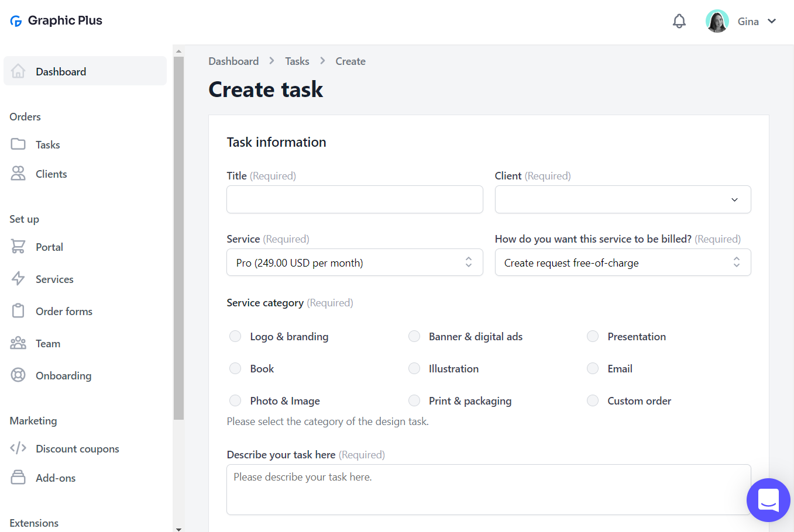This screenshot has height=532, width=794.
Task: Choose the Illustration radio option
Action: click(x=414, y=368)
